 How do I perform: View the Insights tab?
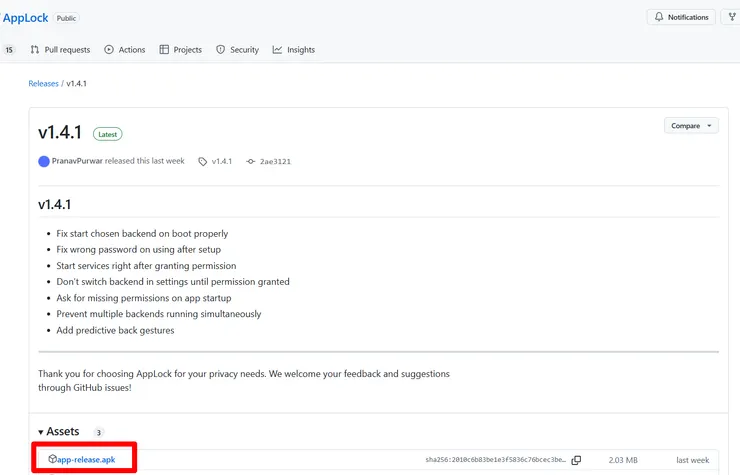(294, 50)
